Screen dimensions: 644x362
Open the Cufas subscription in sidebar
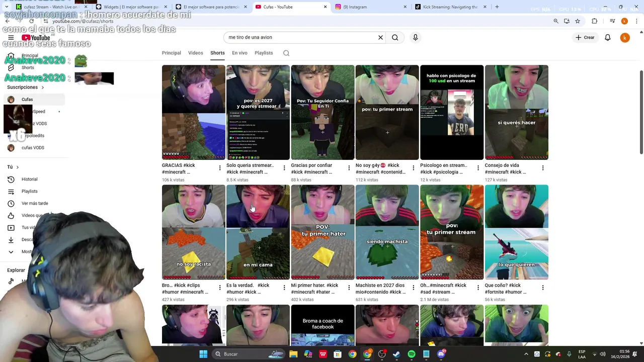point(33,100)
